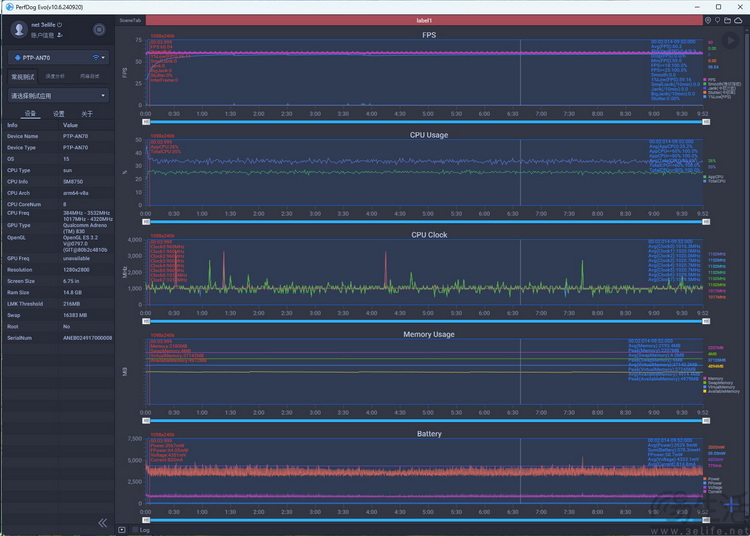Open the PTP-AN70 device dropdown
The height and width of the screenshot is (536, 750).
pos(58,58)
